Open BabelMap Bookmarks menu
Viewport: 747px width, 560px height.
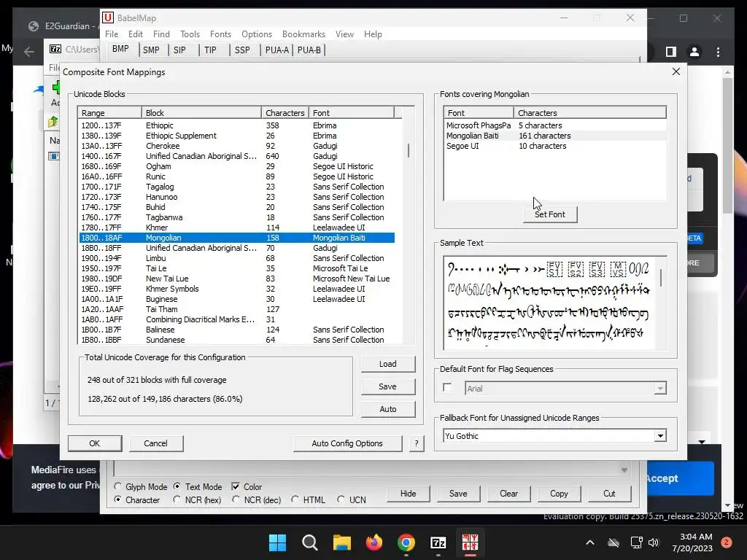[303, 34]
